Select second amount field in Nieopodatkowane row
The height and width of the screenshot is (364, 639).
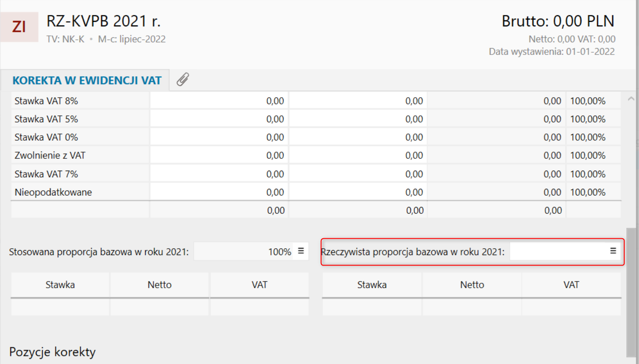point(358,192)
